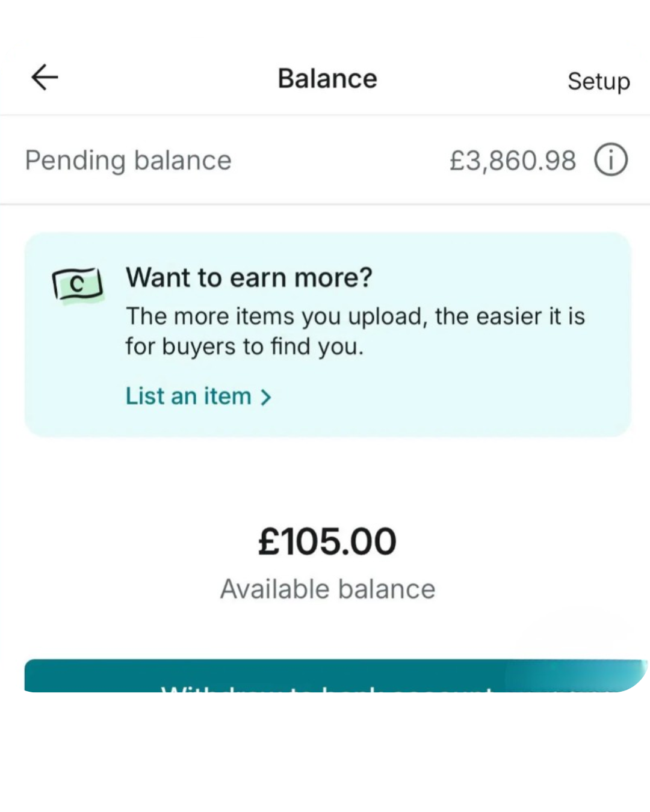Click the £3,860.98 pending amount

pos(512,161)
